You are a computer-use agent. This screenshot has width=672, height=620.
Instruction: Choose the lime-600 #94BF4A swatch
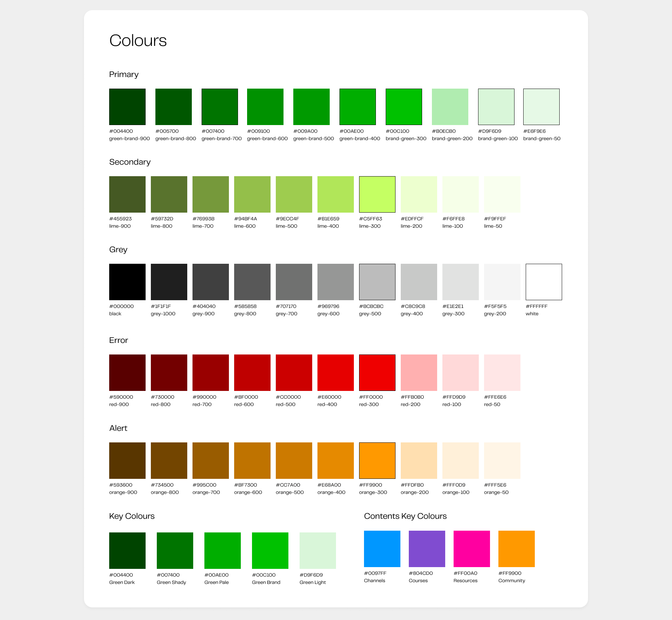pos(252,194)
